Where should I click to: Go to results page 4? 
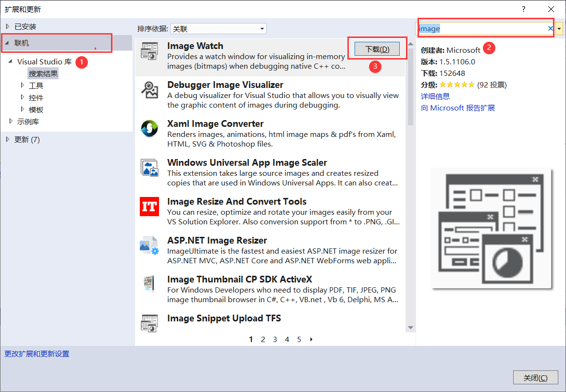(x=287, y=339)
